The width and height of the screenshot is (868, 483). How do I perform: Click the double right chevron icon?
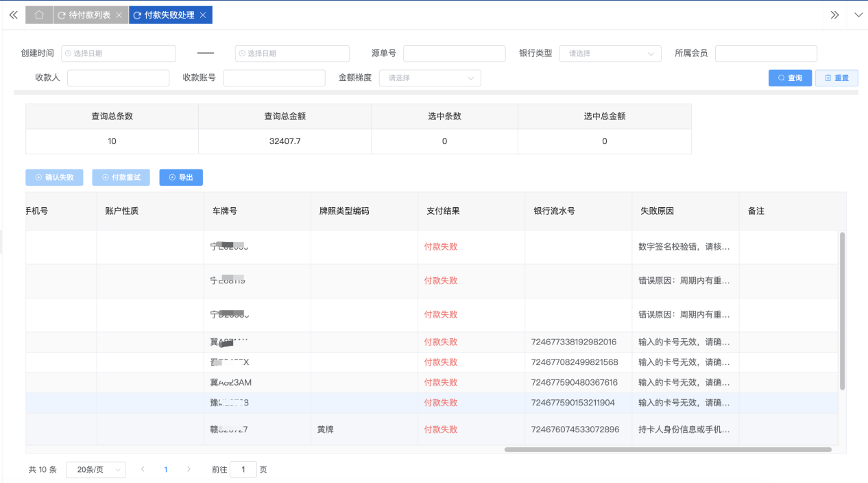tap(834, 15)
